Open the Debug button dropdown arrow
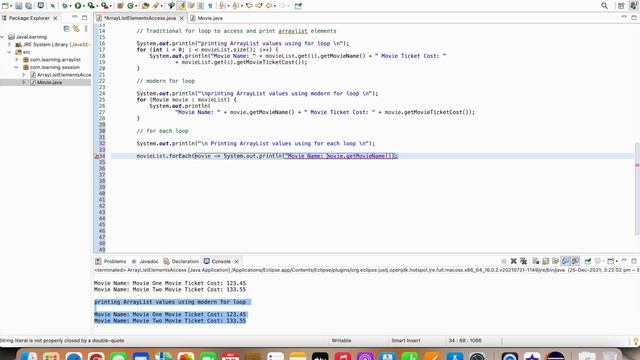 click(71, 6)
